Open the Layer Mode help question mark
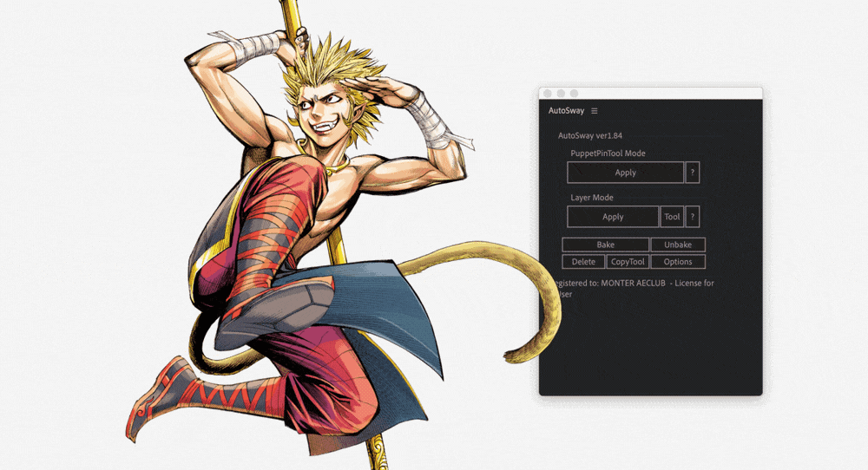 pos(692,217)
